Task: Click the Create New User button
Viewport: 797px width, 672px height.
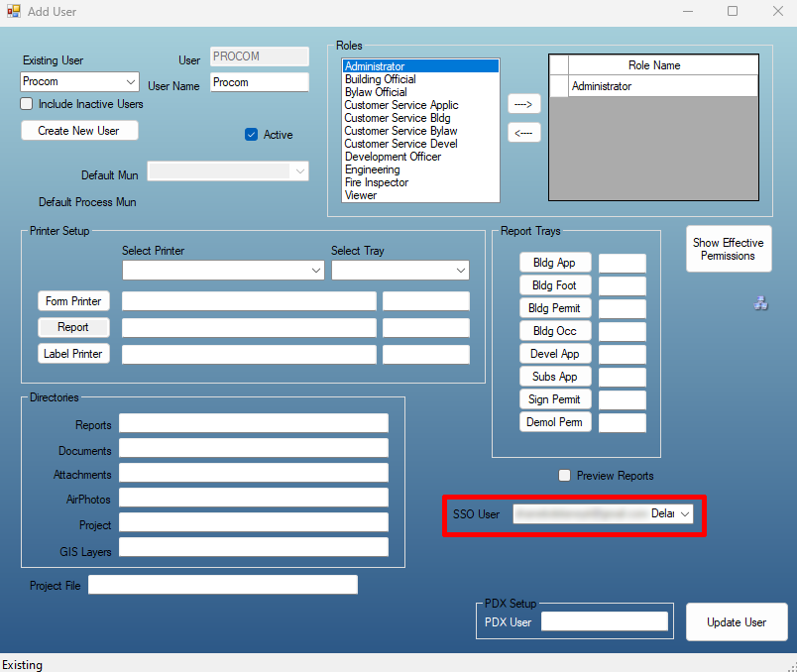Action: tap(79, 130)
